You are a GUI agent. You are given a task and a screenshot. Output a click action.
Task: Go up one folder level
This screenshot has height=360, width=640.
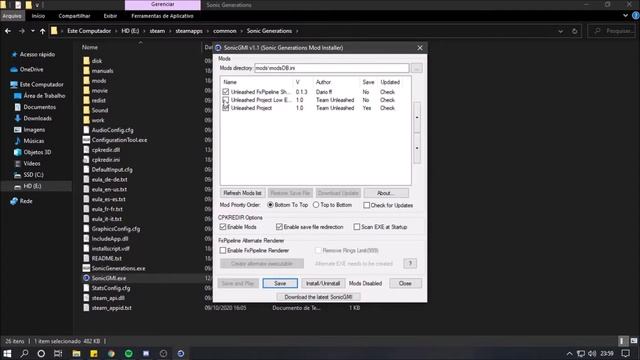(42, 31)
